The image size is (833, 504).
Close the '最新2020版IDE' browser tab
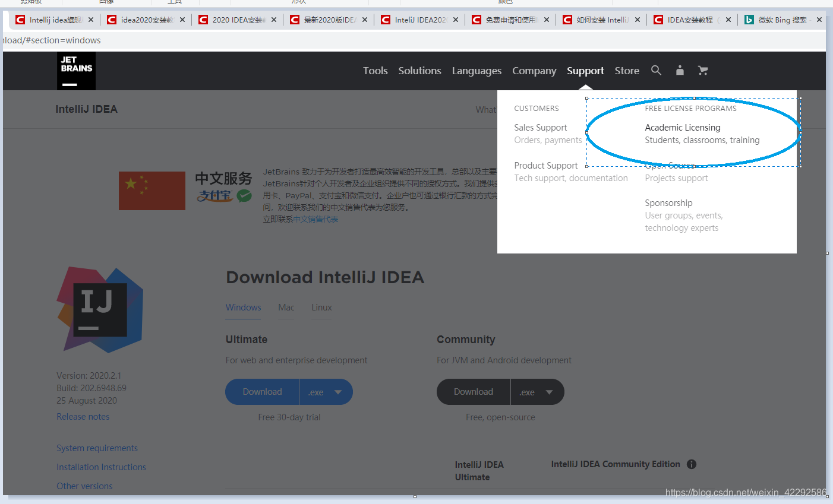pos(365,20)
